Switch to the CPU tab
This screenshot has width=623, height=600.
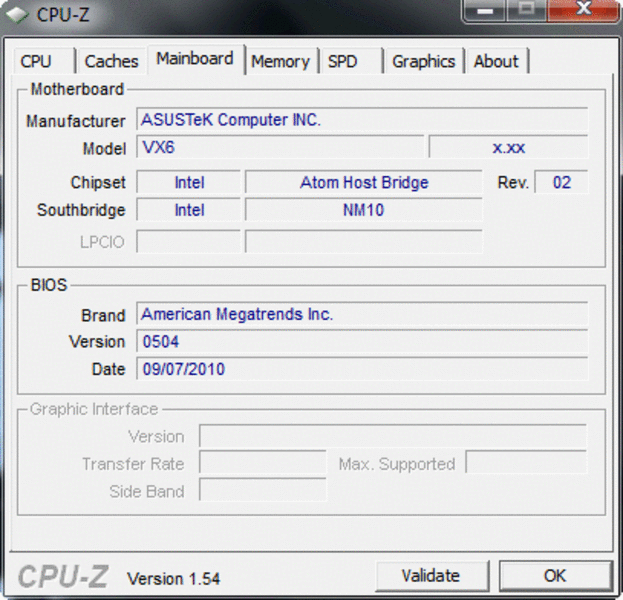[x=44, y=61]
